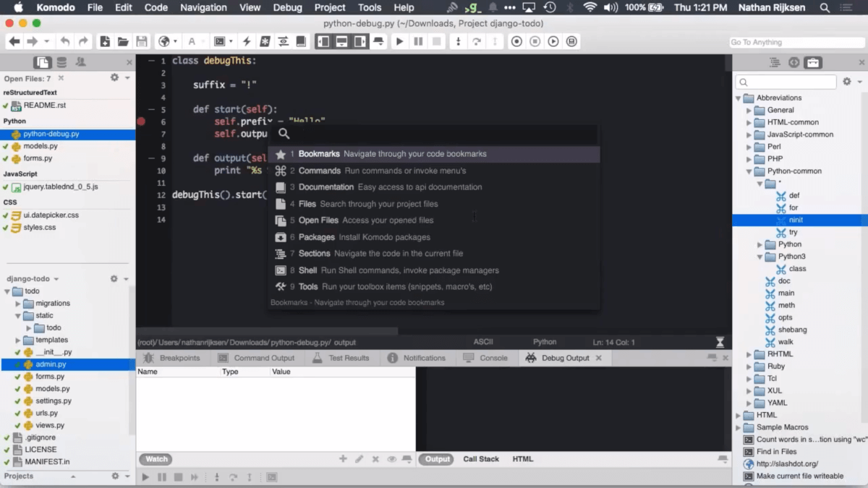The image size is (868, 488).
Task: Click the toolbox search field
Action: tap(787, 82)
